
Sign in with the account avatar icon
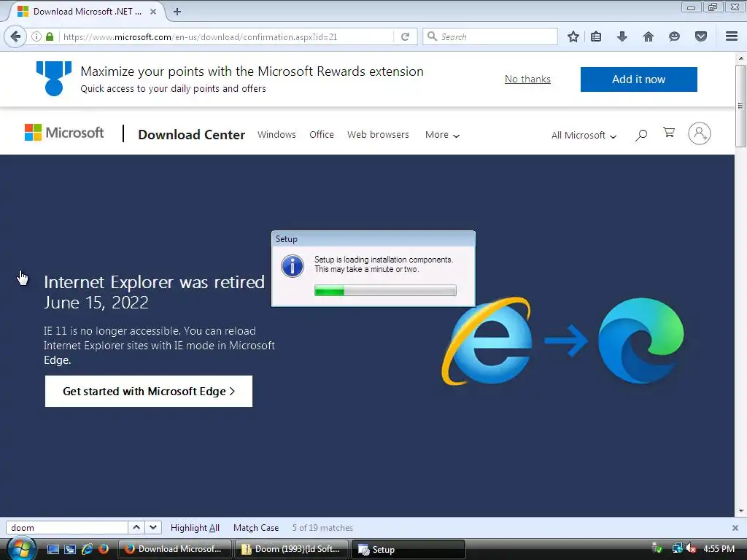coord(700,134)
